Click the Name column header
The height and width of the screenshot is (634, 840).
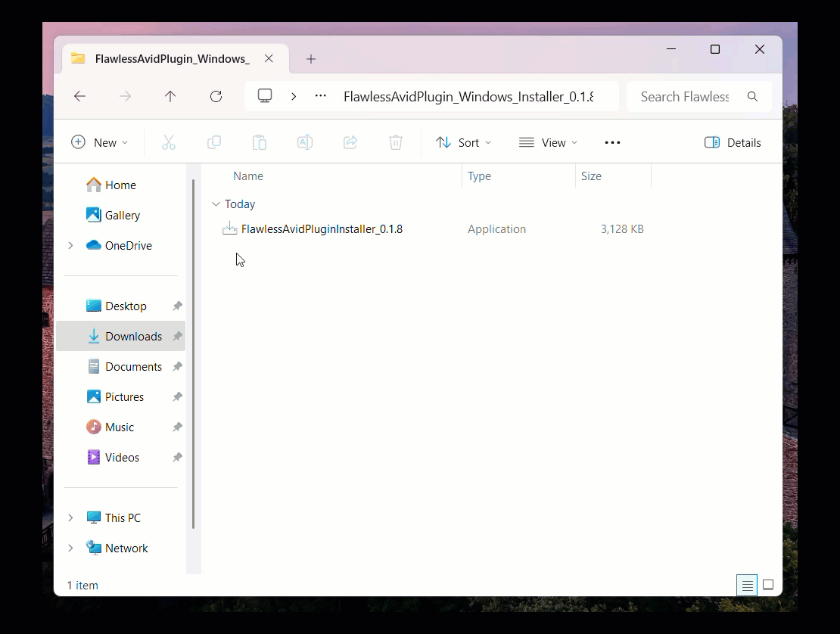[248, 176]
